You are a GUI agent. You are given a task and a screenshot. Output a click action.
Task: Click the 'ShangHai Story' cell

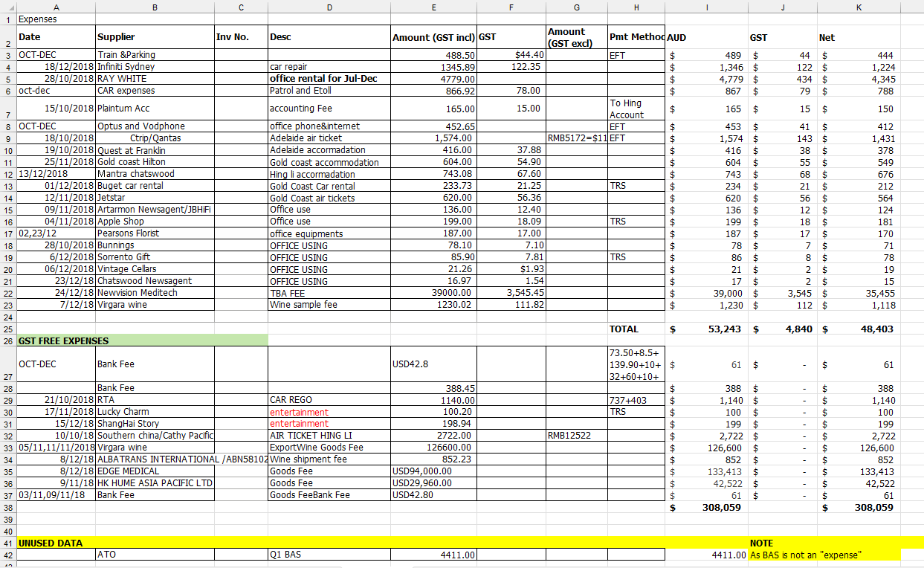(x=155, y=424)
